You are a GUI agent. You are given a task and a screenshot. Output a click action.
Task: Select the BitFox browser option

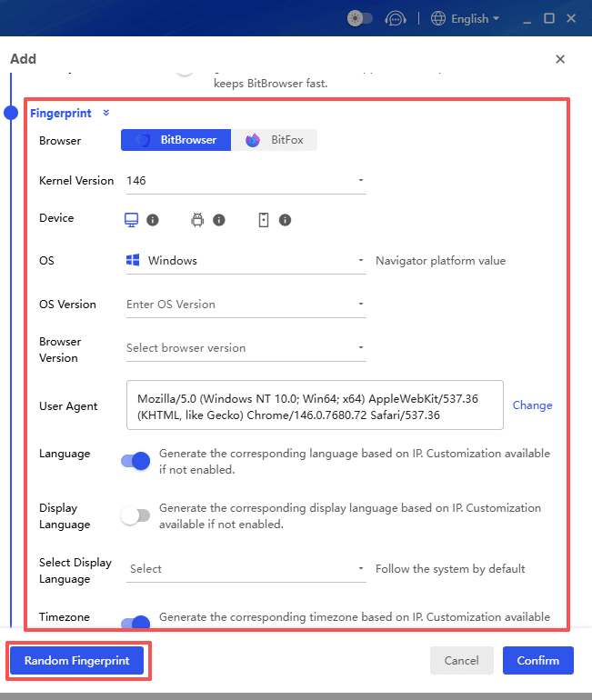coord(274,140)
